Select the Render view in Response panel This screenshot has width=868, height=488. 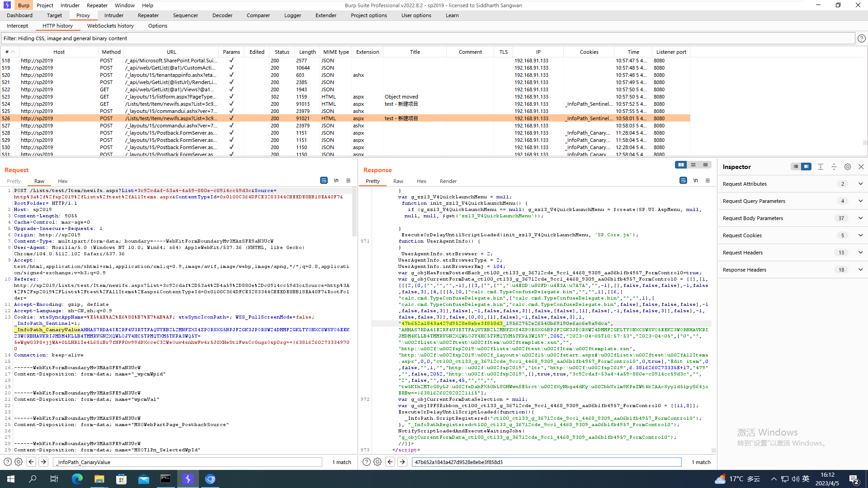(448, 181)
